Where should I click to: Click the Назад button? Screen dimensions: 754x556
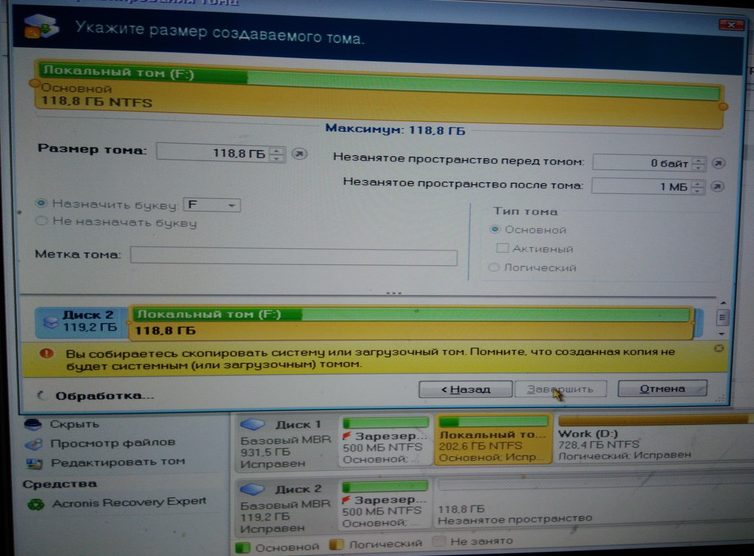point(465,389)
